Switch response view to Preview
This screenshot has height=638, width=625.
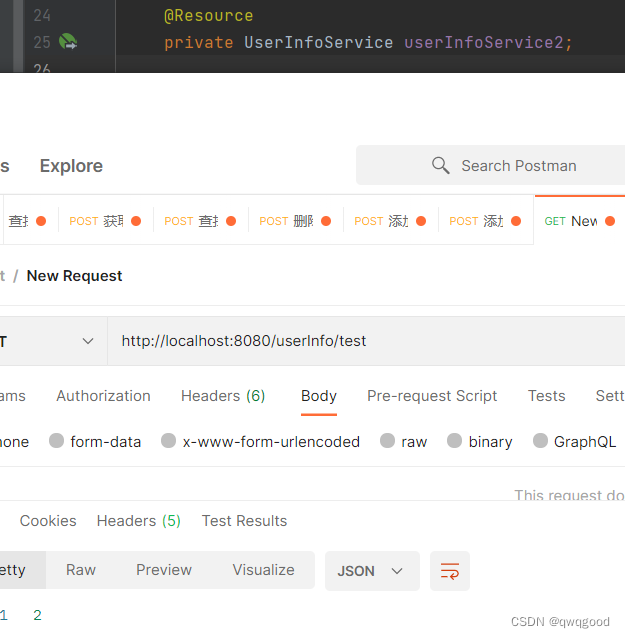click(164, 570)
